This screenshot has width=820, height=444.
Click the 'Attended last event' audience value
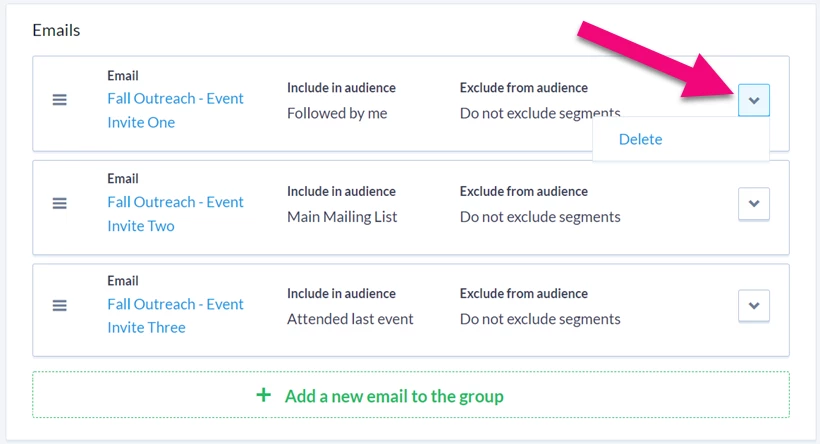tap(350, 318)
